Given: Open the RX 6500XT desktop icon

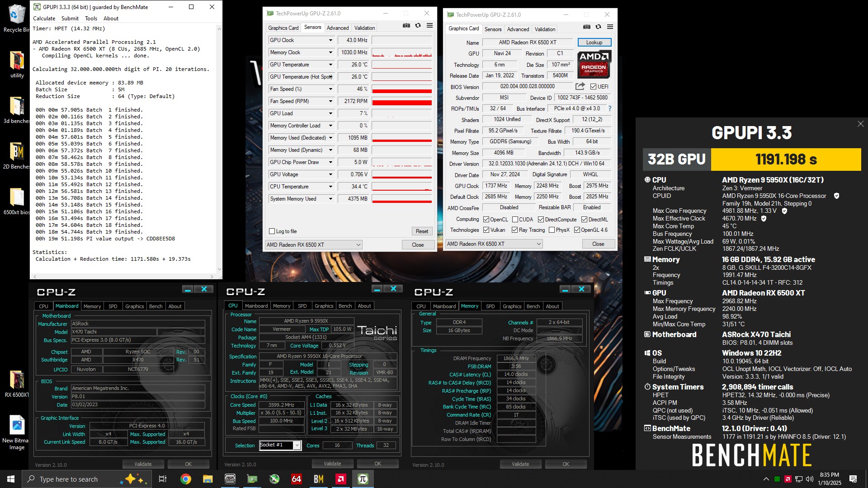Looking at the screenshot, I should (17, 384).
